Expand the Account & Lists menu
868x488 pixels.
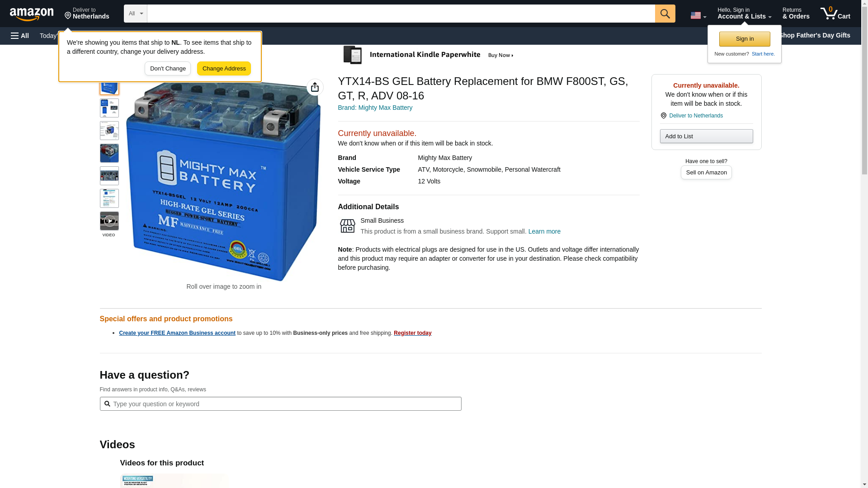click(744, 14)
